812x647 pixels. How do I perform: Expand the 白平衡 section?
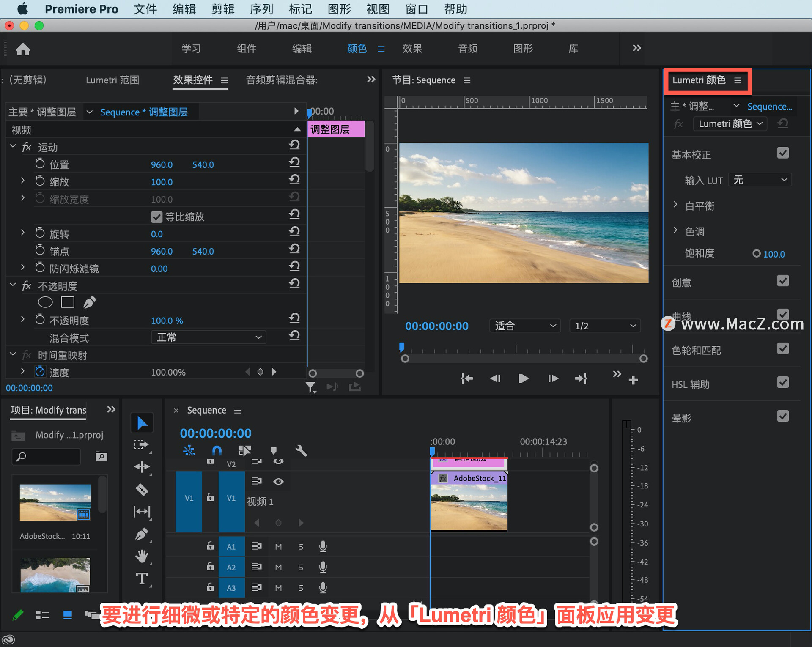(x=675, y=206)
